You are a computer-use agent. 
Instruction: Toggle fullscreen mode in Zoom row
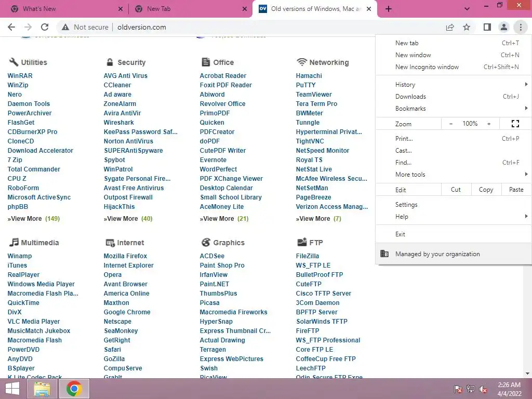point(515,124)
